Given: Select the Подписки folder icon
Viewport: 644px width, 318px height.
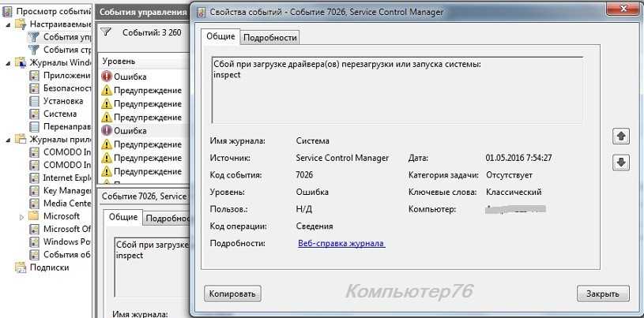Looking at the screenshot, I should (x=21, y=267).
